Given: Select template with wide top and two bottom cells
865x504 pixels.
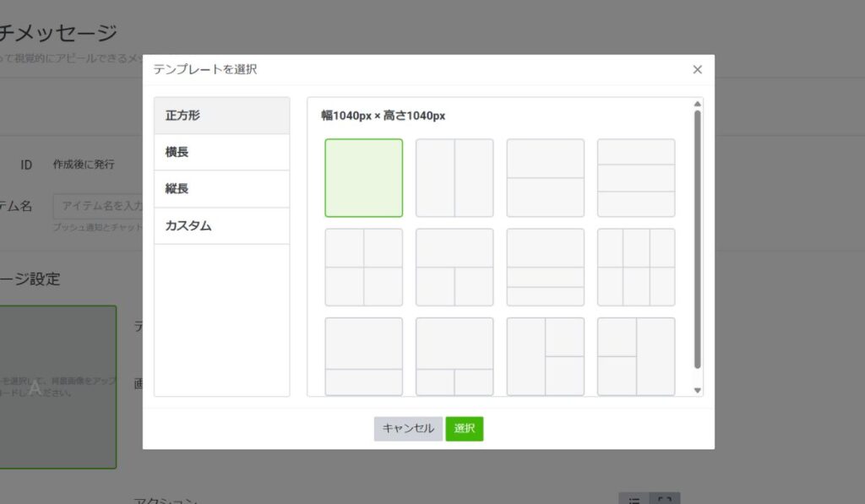Looking at the screenshot, I should point(454,268).
